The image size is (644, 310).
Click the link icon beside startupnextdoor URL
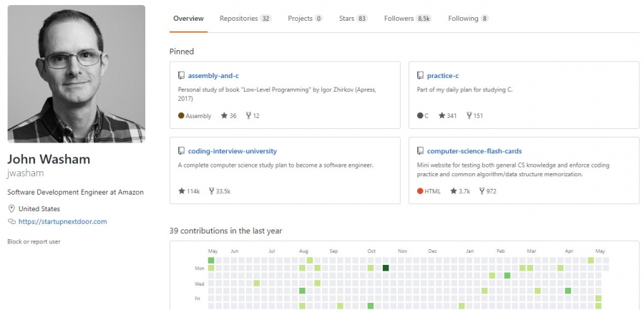point(11,222)
